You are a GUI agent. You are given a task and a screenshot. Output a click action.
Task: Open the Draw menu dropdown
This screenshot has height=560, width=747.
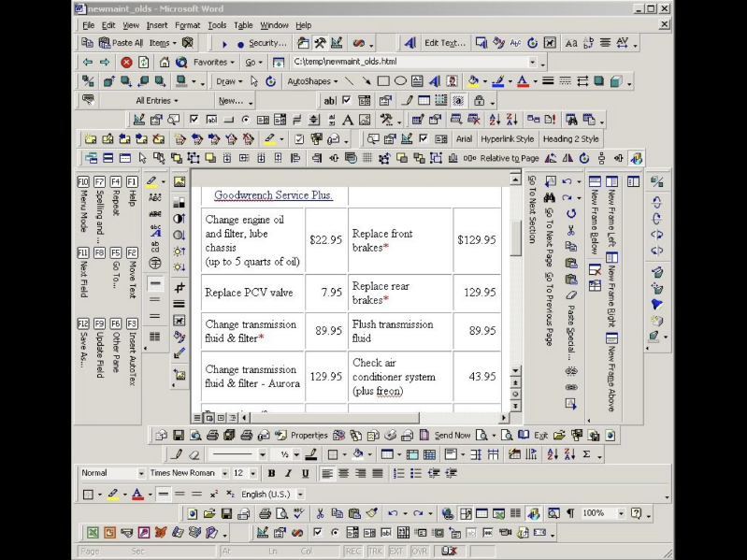229,81
